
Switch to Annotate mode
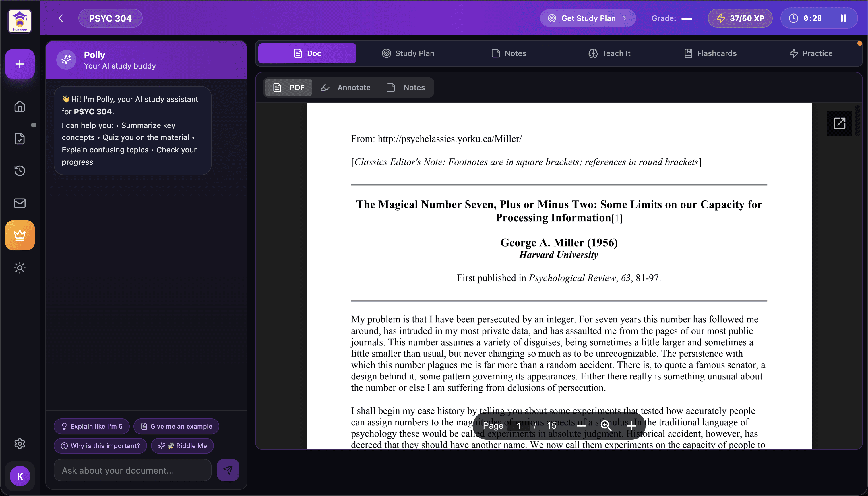pyautogui.click(x=345, y=88)
